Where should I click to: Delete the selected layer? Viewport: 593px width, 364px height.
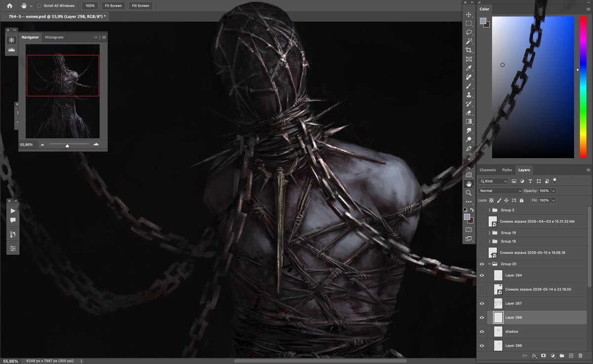pyautogui.click(x=580, y=355)
